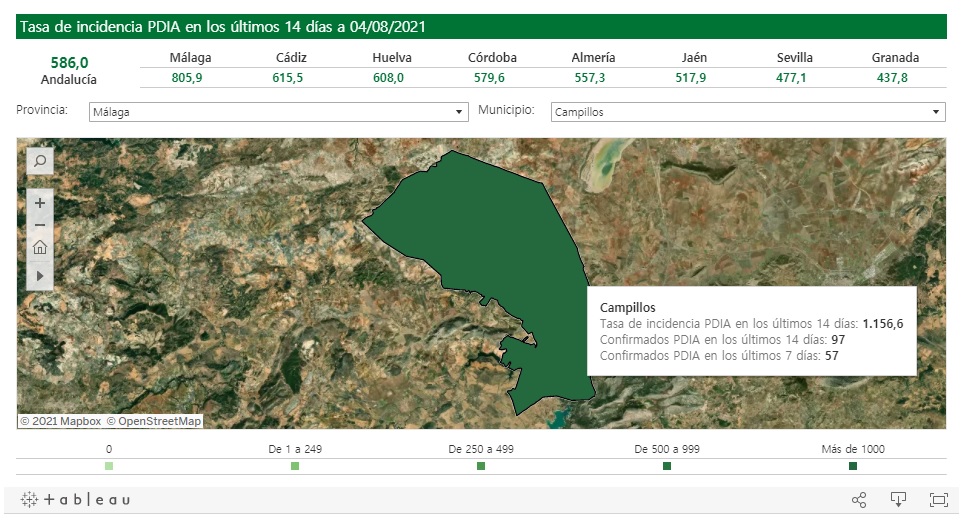962x532 pixels.
Task: Enter full screen mode
Action: click(939, 499)
